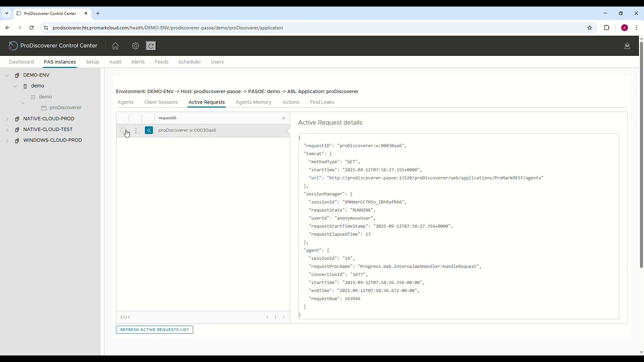Open the tab search dropdown arrow
The image size is (644, 362).
7,13
